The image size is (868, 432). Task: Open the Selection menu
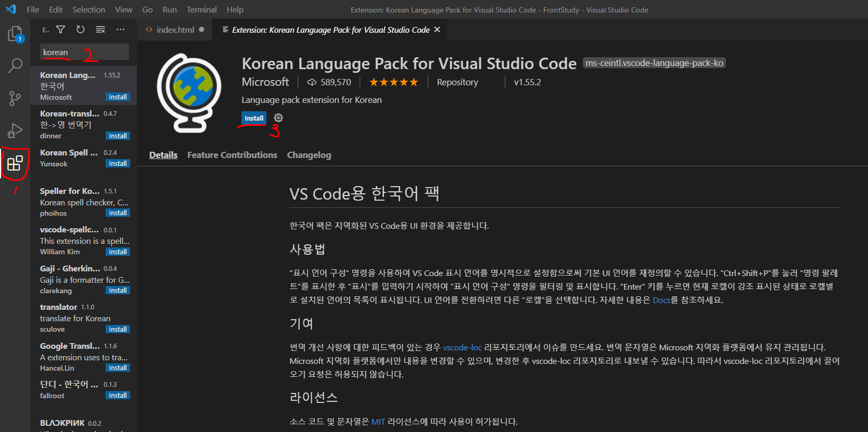click(88, 9)
